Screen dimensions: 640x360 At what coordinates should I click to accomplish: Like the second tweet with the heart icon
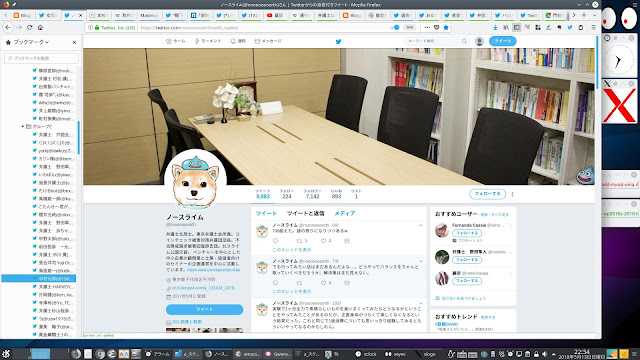[x=323, y=282]
